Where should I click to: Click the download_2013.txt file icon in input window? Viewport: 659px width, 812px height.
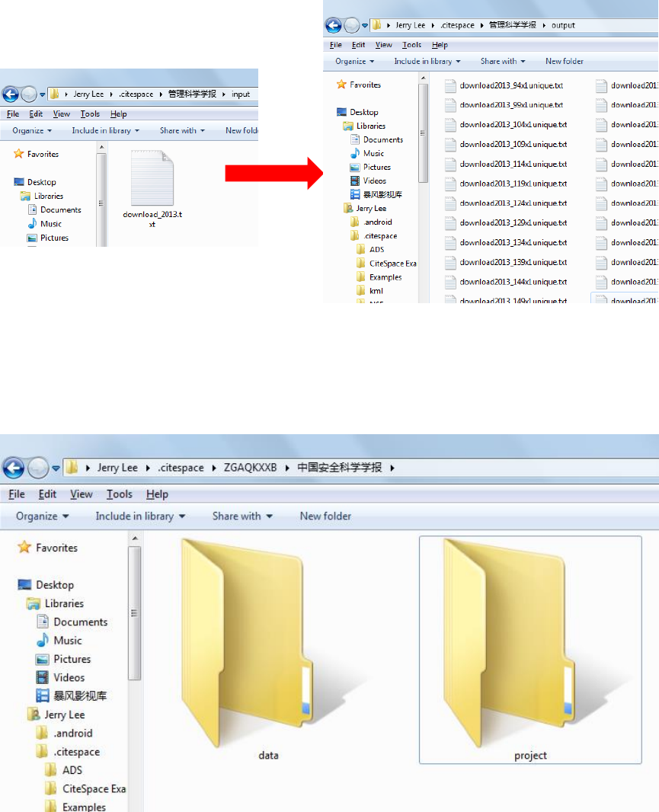tap(152, 179)
